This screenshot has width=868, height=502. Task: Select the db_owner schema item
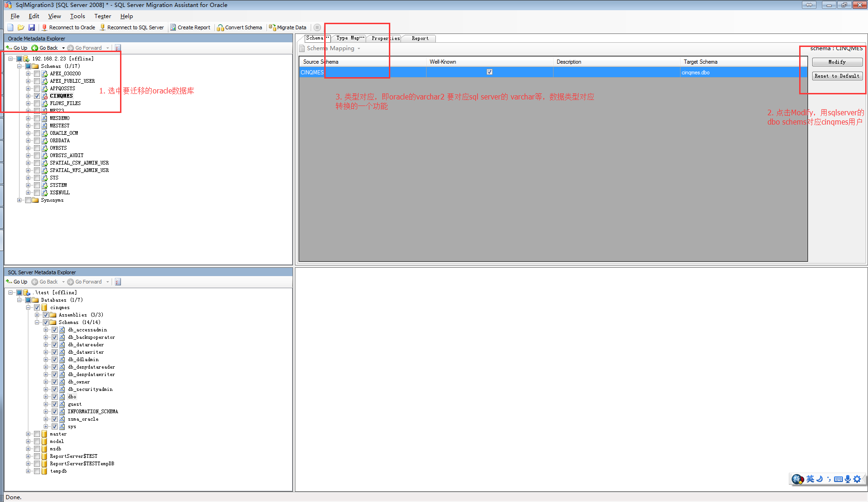(79, 382)
